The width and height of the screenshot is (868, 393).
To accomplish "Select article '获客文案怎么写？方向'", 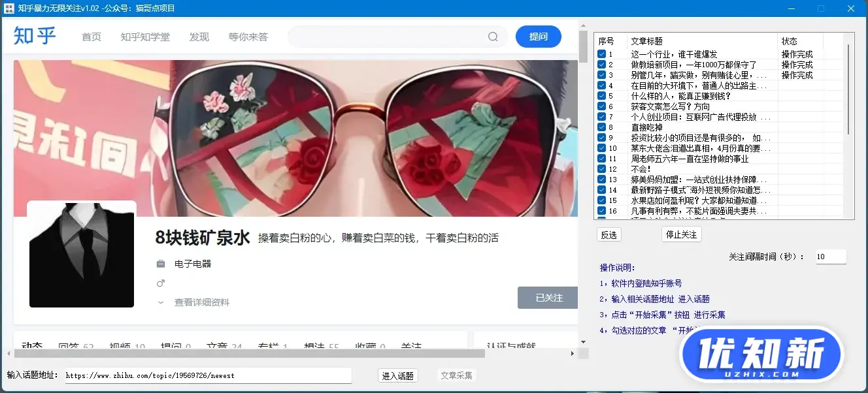I will (670, 106).
